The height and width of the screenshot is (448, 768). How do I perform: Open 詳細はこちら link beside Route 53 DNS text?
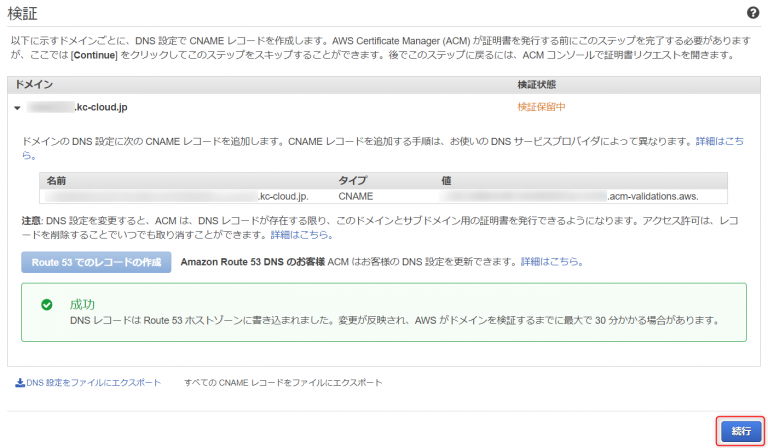point(552,262)
